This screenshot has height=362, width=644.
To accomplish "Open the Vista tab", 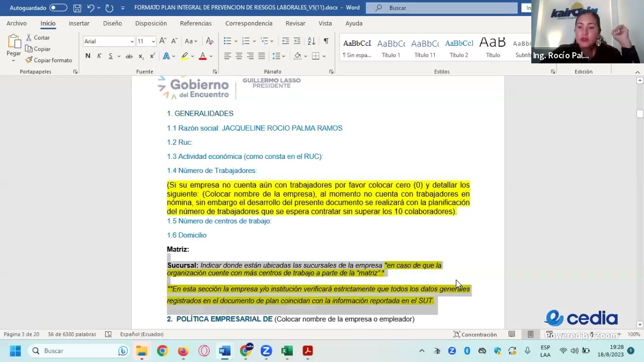I will point(325,23).
